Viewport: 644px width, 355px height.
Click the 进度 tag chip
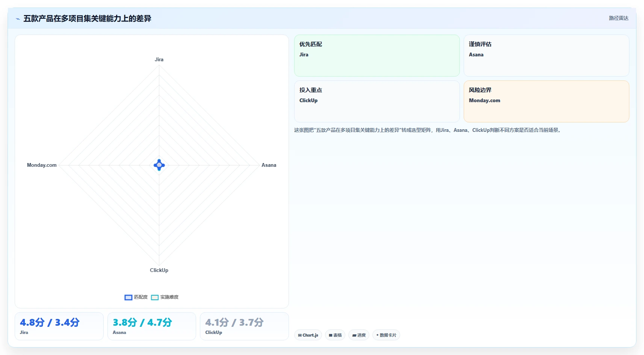[359, 335]
